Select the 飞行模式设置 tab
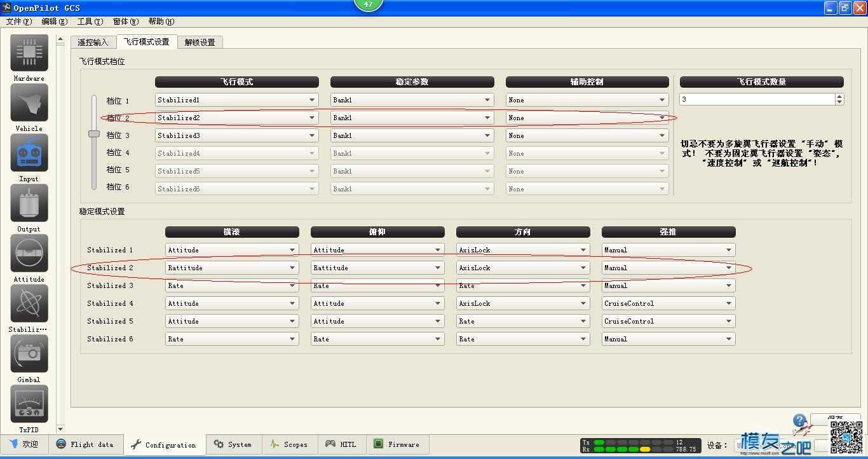The image size is (868, 459). [147, 42]
